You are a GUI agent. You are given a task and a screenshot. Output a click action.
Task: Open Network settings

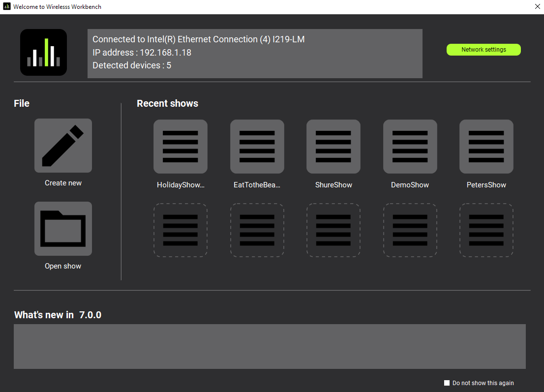click(x=484, y=49)
